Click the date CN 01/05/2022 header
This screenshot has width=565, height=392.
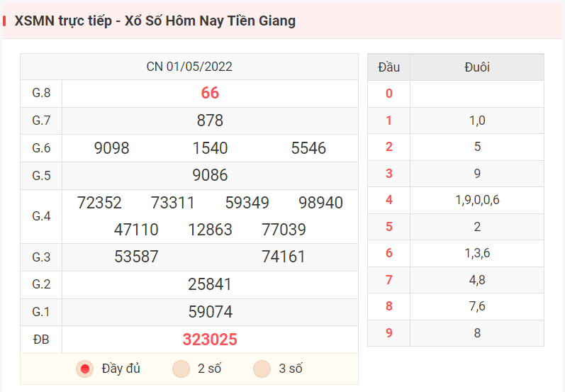coord(189,67)
